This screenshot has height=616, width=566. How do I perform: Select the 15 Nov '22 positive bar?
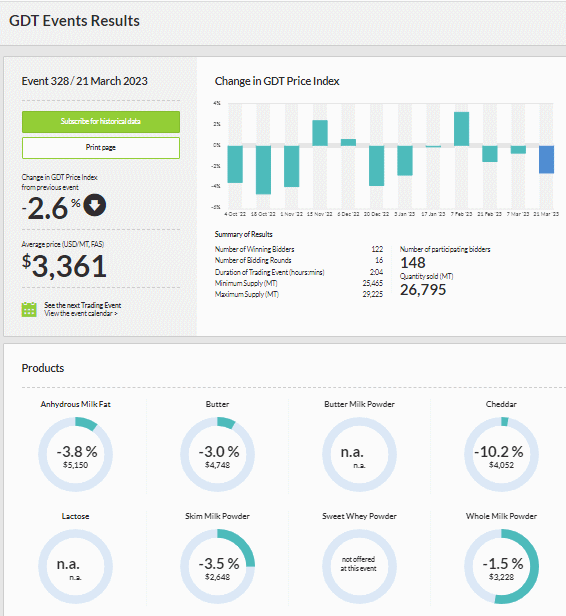[x=320, y=133]
